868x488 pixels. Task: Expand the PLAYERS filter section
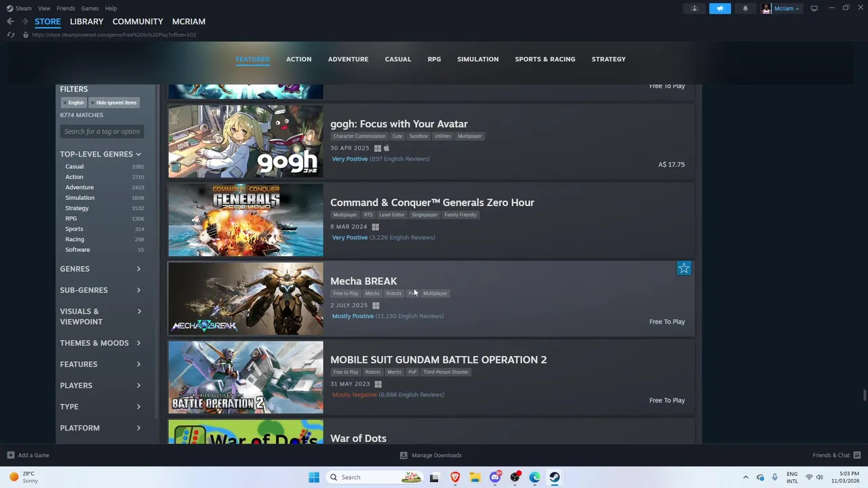100,386
